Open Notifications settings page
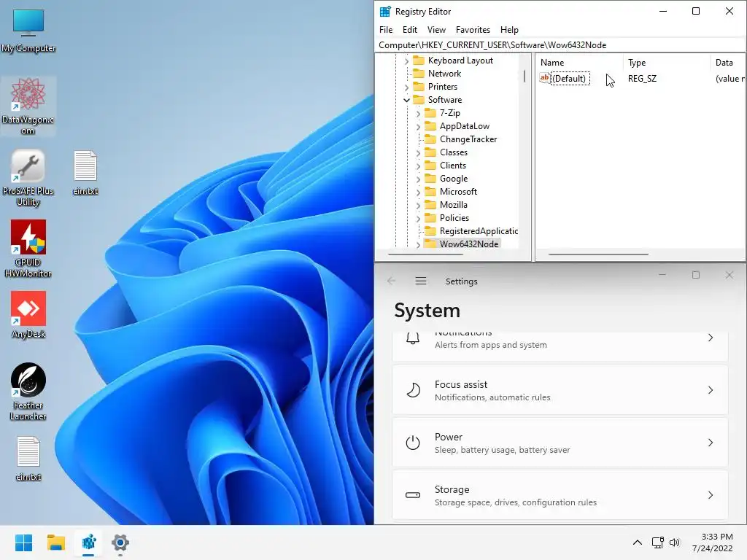The width and height of the screenshot is (747, 560). 560,346
